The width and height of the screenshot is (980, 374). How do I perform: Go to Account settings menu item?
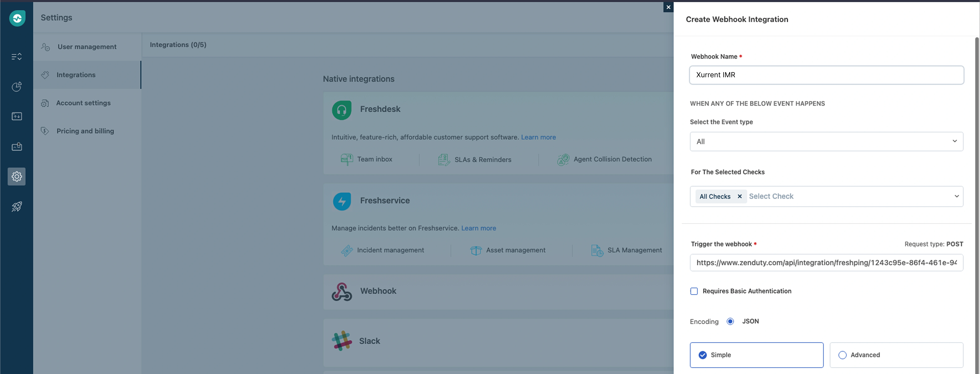83,103
